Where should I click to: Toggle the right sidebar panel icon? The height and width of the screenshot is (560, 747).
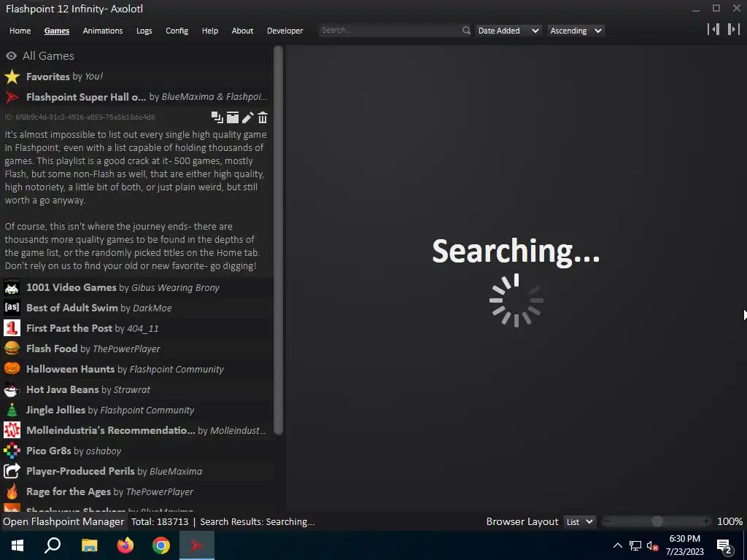point(734,29)
